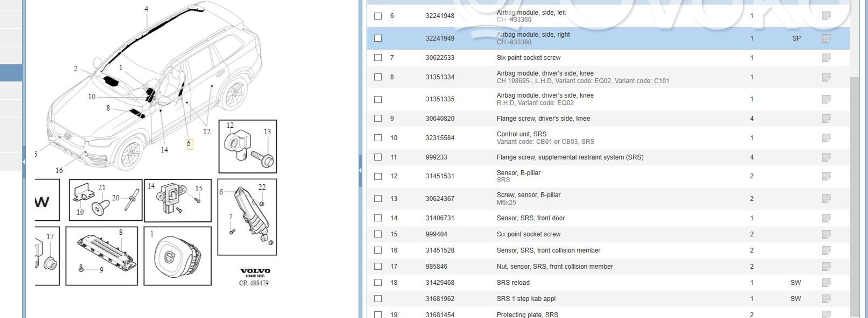Collapse the left sidebar using its edge arrow
868x318 pixels.
tap(24, 162)
